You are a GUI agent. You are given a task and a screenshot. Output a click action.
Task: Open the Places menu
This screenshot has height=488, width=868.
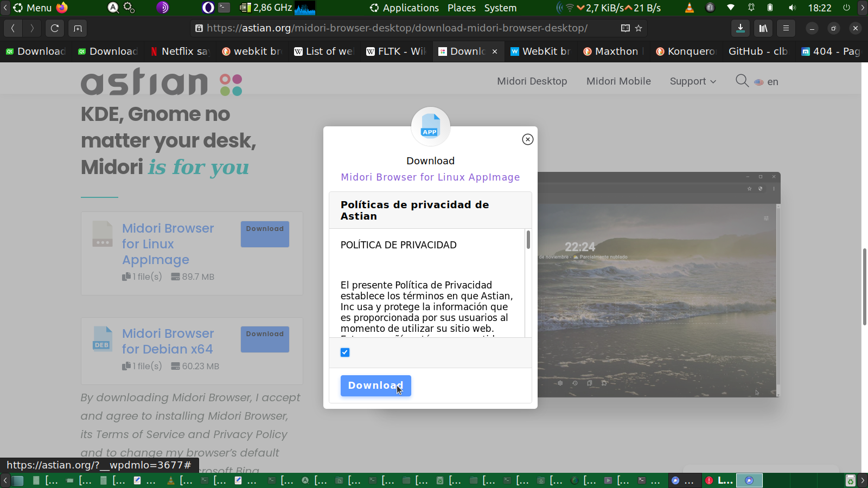(462, 8)
